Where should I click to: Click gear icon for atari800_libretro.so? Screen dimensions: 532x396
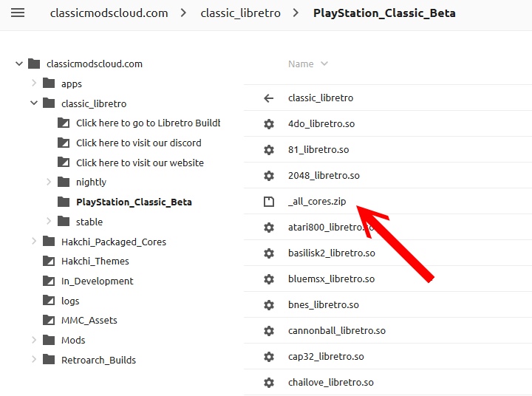pyautogui.click(x=269, y=228)
